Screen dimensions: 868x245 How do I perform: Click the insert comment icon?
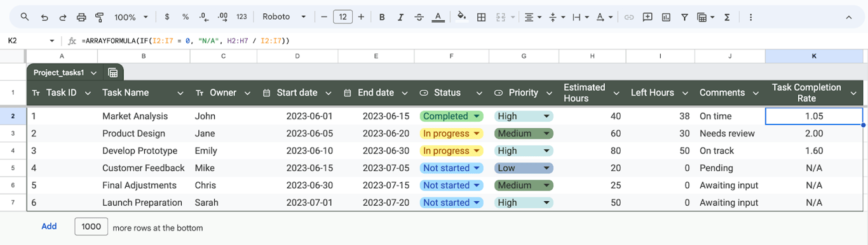648,17
